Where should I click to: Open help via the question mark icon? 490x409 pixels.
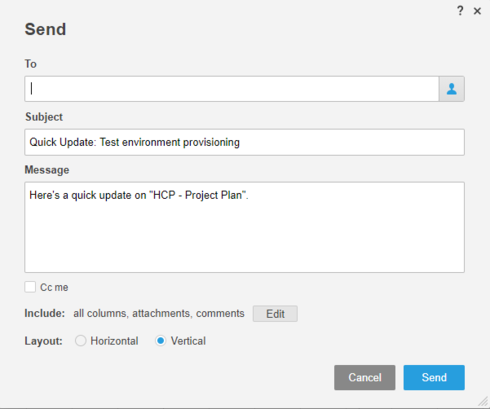pos(460,11)
